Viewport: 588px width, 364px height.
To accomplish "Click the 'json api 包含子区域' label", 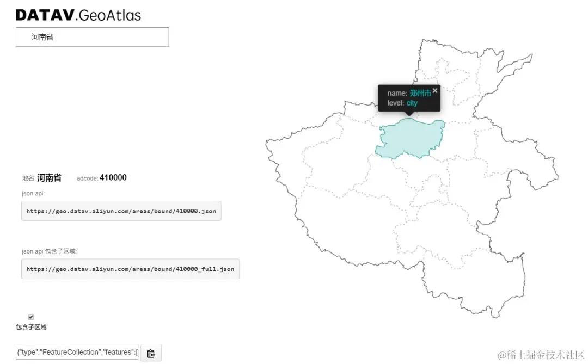I will click(49, 251).
